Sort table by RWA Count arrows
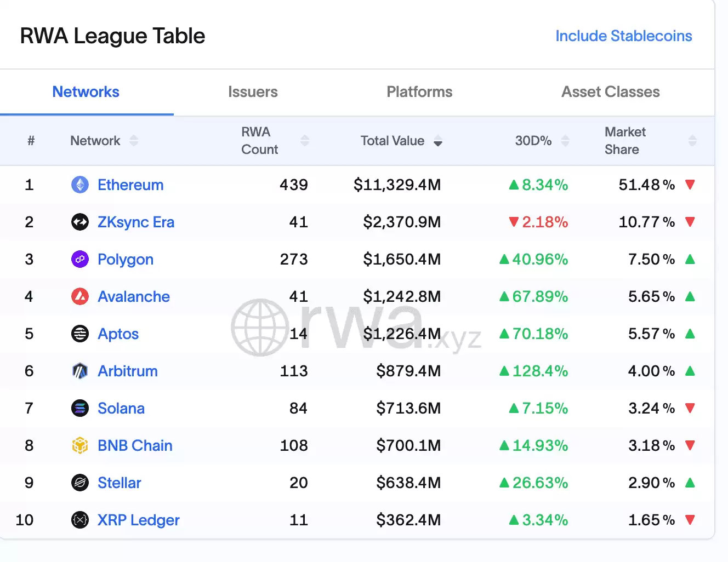 [x=305, y=141]
